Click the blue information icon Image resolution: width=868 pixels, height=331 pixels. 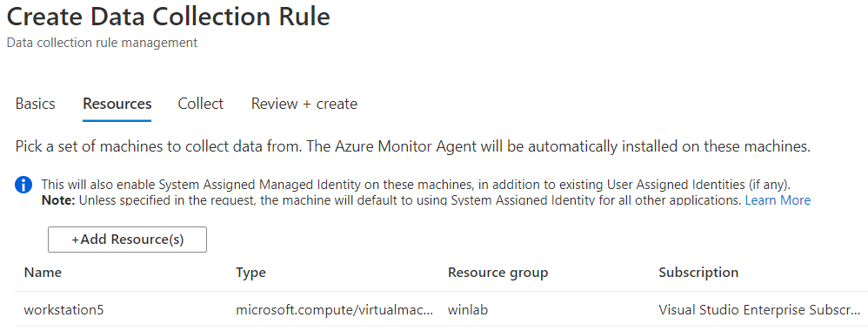23,186
